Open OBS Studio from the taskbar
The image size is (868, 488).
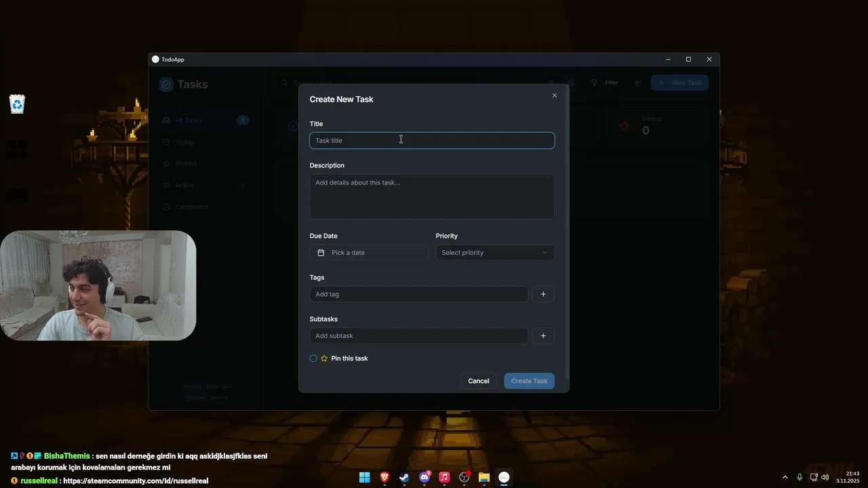465,477
